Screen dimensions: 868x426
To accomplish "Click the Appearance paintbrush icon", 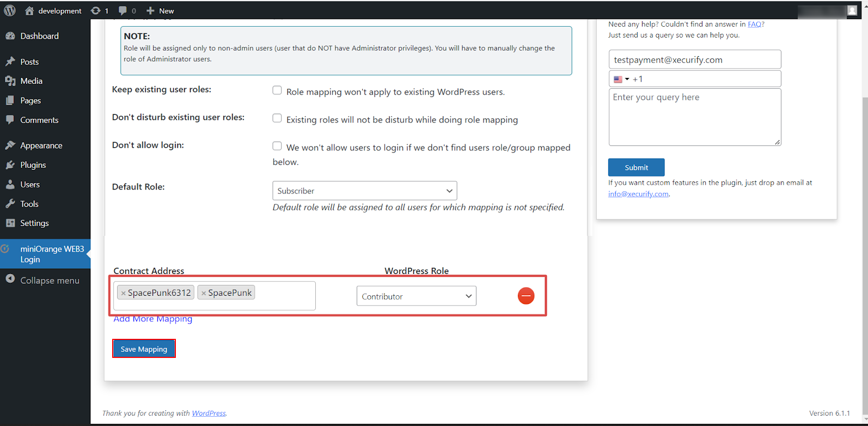I will click(10, 145).
